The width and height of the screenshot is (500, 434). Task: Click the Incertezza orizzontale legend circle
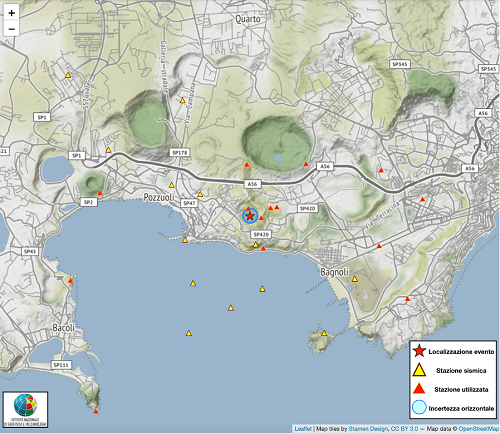[x=419, y=407]
